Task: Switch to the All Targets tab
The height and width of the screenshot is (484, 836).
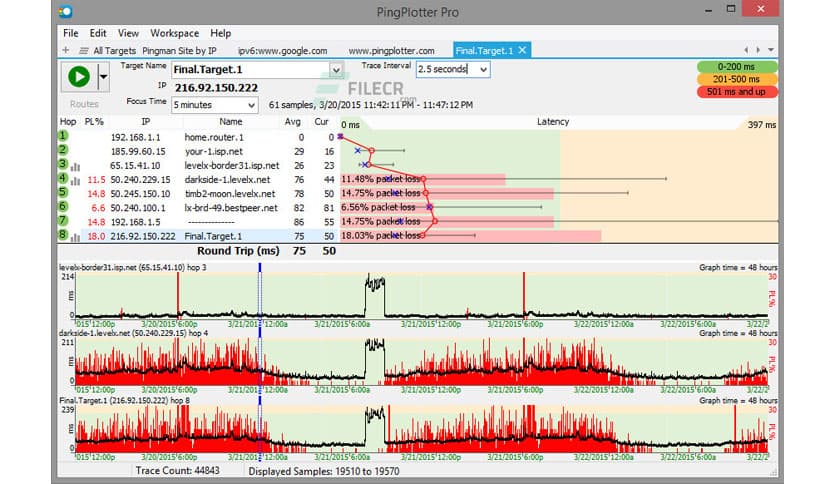Action: click(115, 51)
